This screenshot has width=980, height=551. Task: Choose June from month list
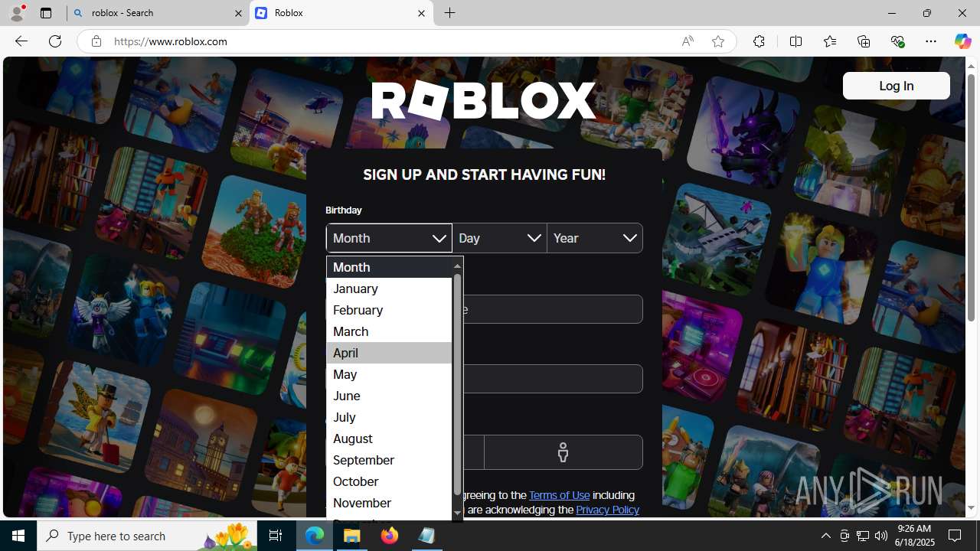(389, 396)
